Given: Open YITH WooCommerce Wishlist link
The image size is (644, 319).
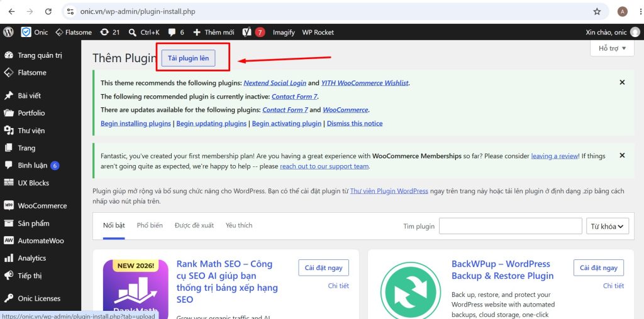Looking at the screenshot, I should [365, 83].
